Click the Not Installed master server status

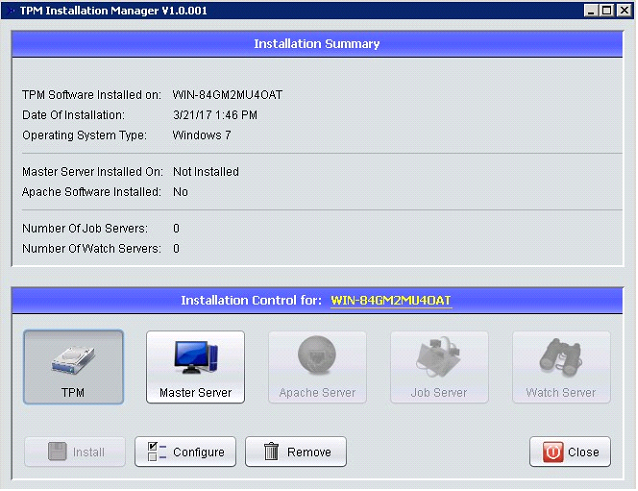[205, 172]
